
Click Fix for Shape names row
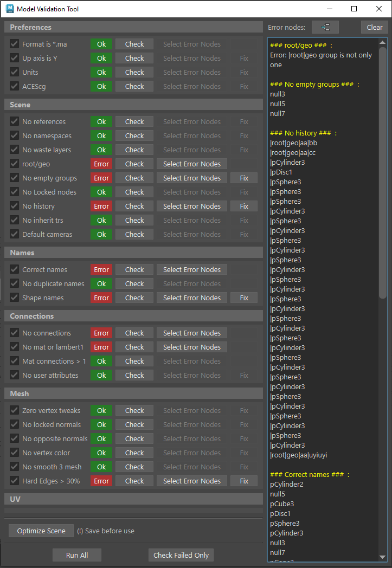point(244,298)
